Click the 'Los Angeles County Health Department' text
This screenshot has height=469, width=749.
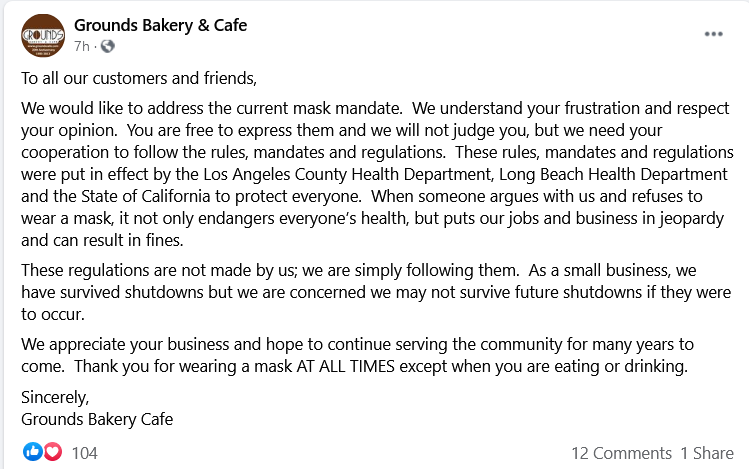coord(347,175)
